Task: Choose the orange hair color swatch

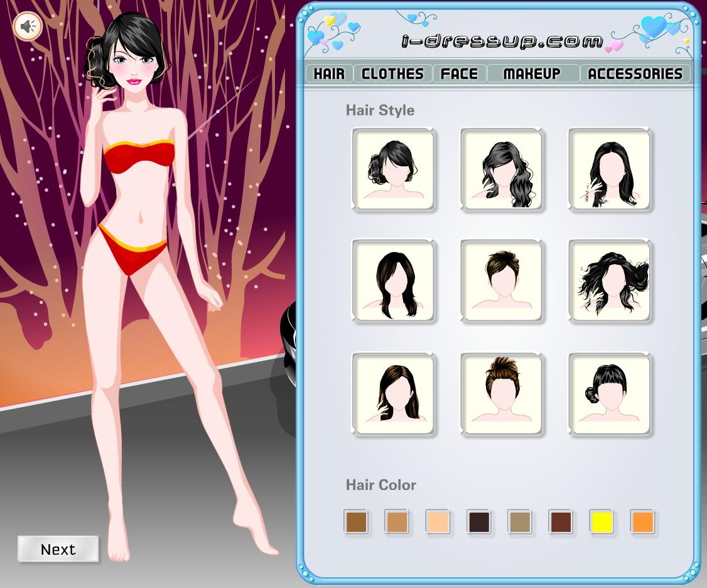Action: tap(642, 522)
